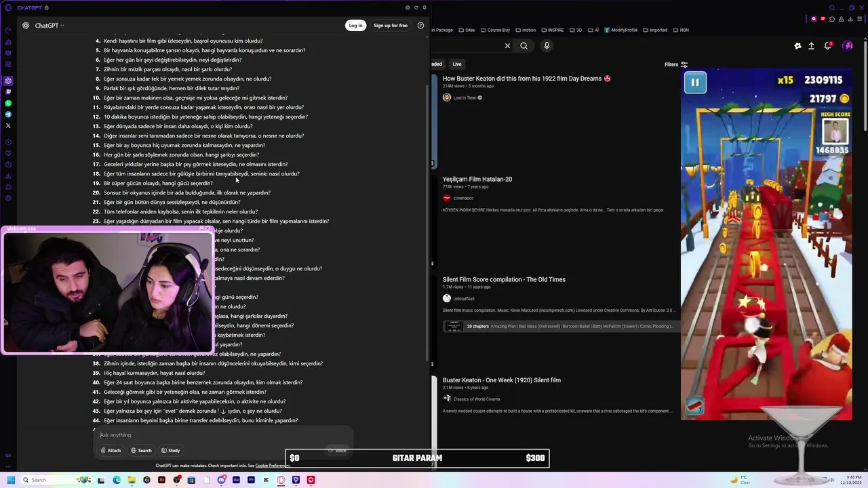868x488 pixels.
Task: Open Opera extensions puzzle icon
Action: pyautogui.click(x=831, y=19)
